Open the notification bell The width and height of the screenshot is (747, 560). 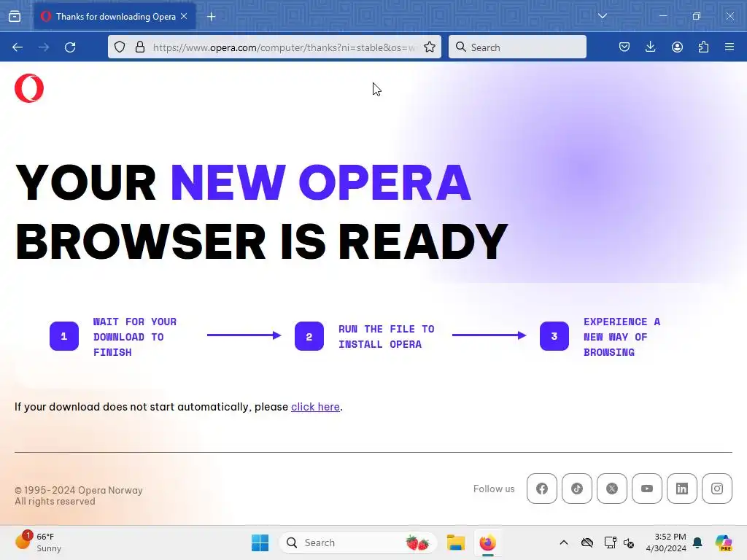697,542
